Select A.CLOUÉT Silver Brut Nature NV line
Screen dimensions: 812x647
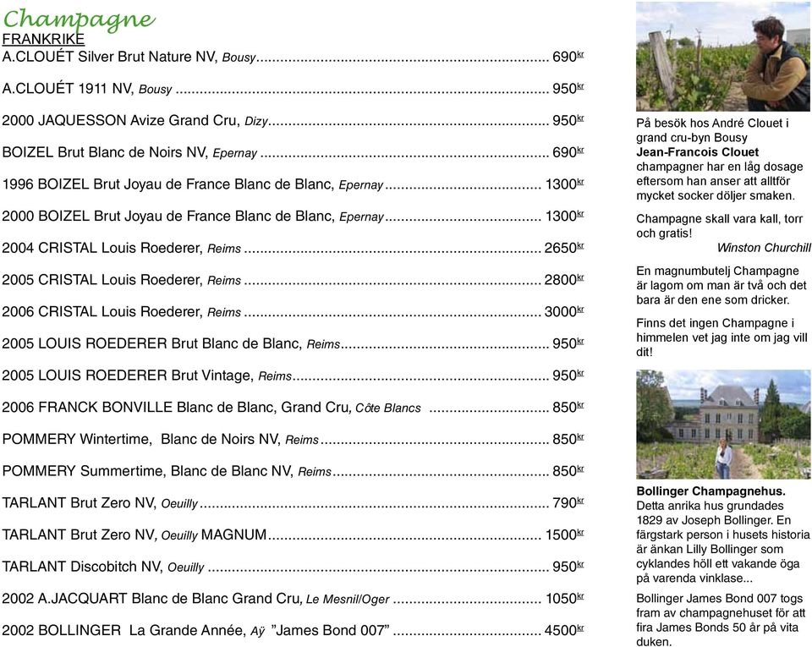[294, 57]
